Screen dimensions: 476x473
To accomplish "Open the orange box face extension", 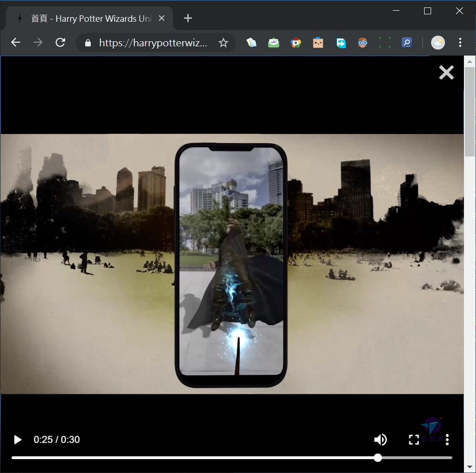I will 318,42.
